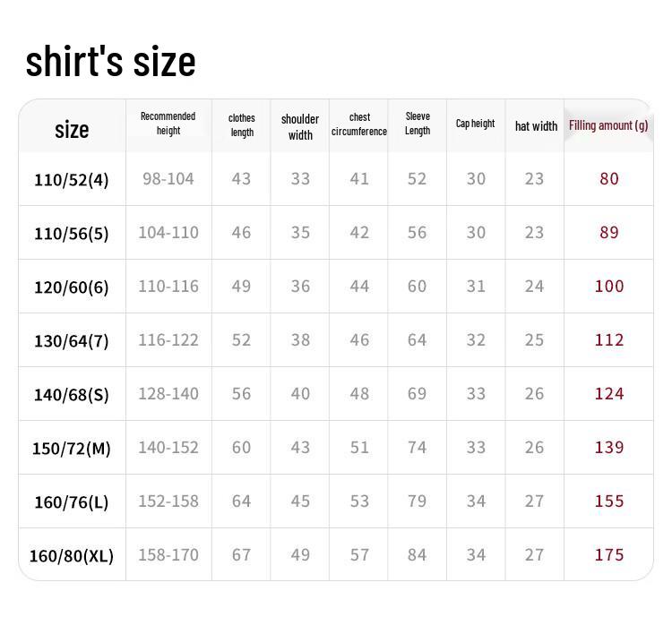Click the "chest circumference" column header
Viewport: 672px width, 617px height.
coord(359,124)
